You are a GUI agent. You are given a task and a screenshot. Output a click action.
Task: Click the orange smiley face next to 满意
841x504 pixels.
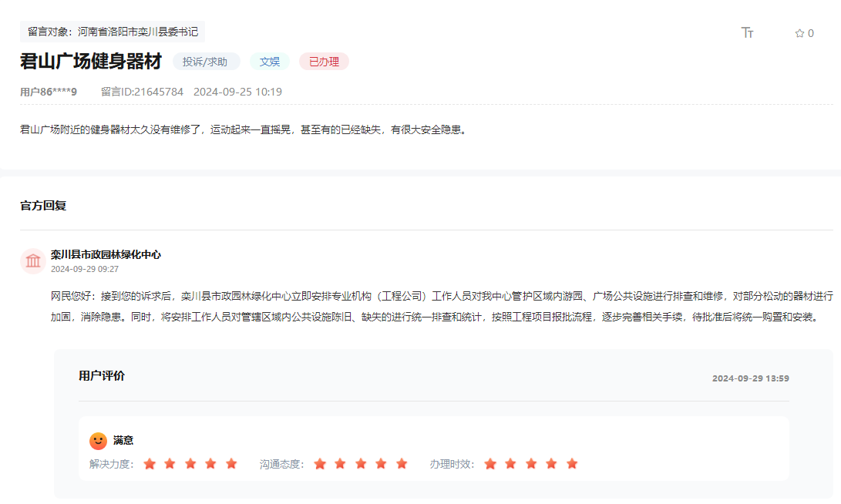tap(98, 440)
